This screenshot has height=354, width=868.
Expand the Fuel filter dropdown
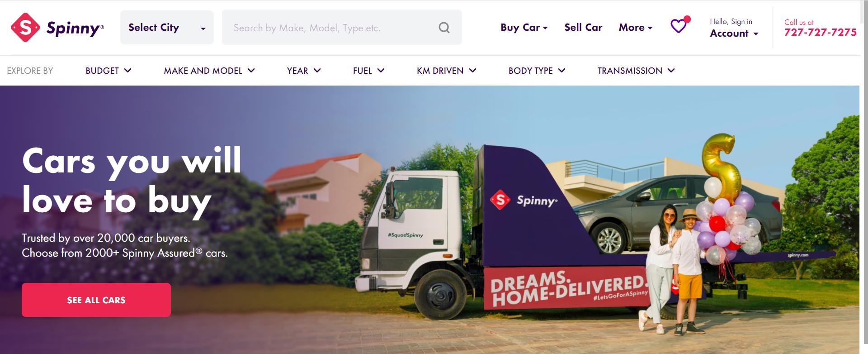coord(369,71)
